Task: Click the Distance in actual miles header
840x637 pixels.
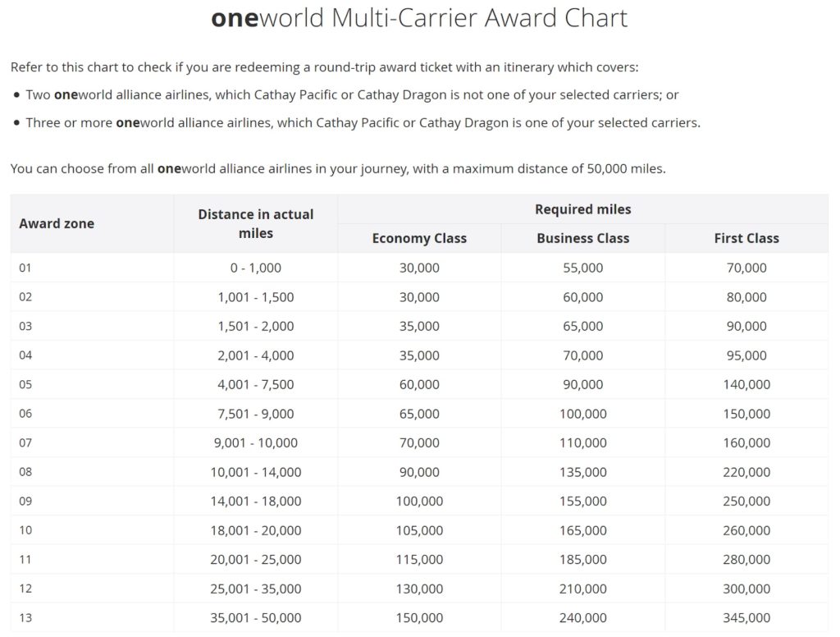Action: tap(256, 223)
